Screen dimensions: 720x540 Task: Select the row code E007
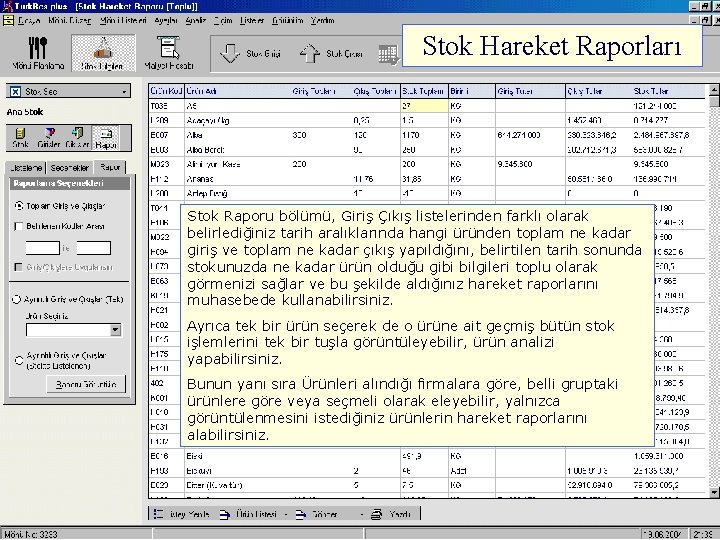[159, 135]
